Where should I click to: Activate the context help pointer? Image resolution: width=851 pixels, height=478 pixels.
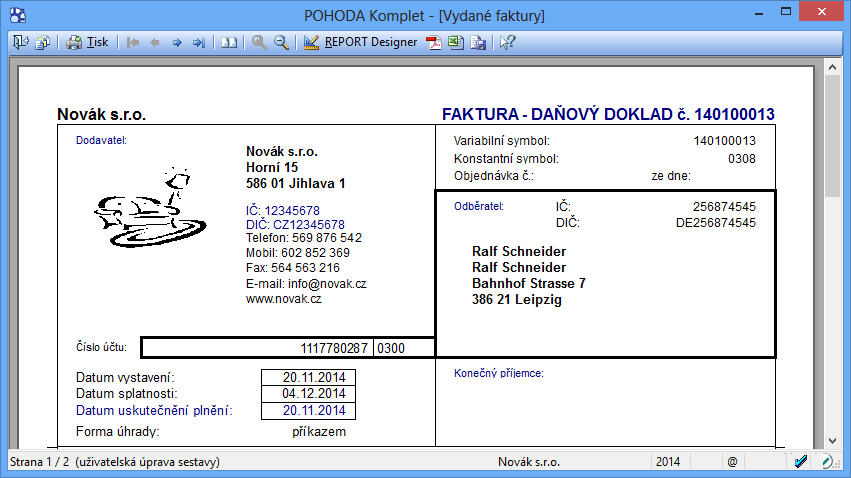coord(507,42)
